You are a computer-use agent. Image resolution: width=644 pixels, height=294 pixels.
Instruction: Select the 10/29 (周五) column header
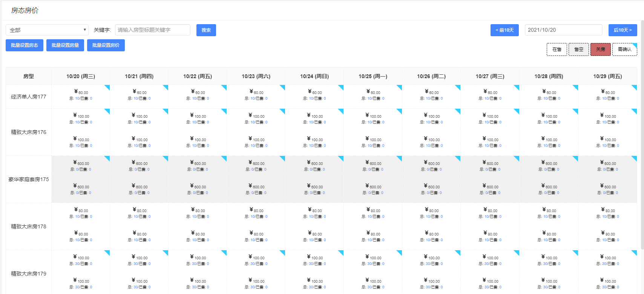point(608,76)
